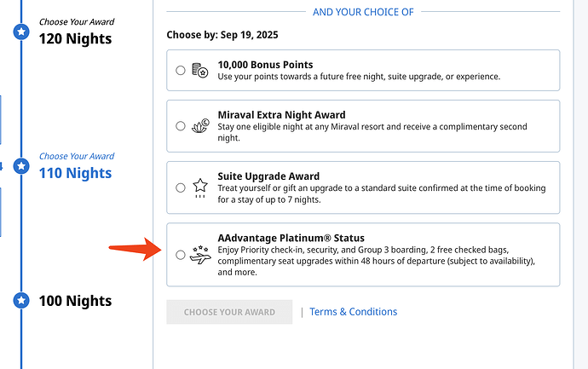Open the Terms & Conditions link
This screenshot has height=369, width=588.
(353, 312)
